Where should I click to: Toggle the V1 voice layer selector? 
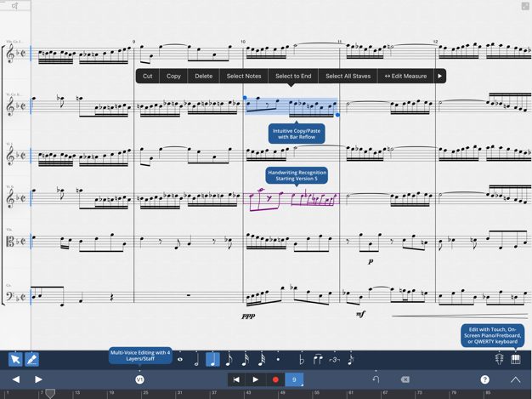click(x=140, y=379)
